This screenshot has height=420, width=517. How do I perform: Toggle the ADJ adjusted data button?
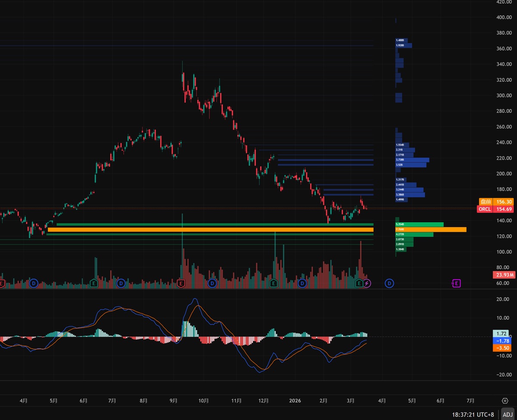tap(508, 414)
